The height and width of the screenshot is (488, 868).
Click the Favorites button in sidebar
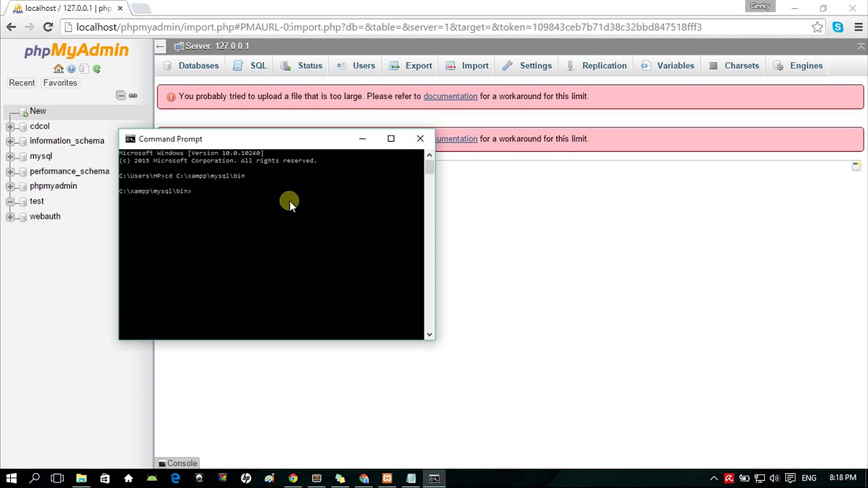60,83
